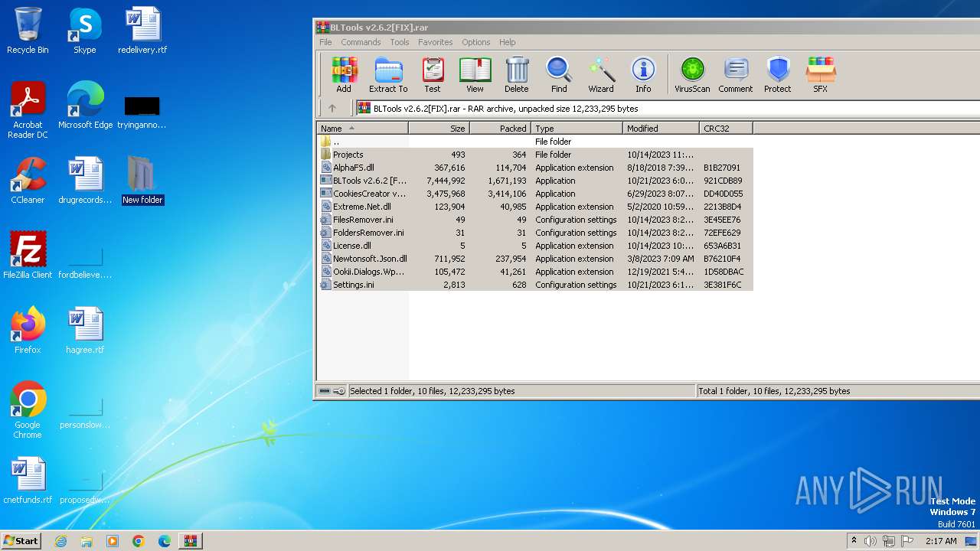The width and height of the screenshot is (980, 551).
Task: Sort by the Packed column header
Action: tap(500, 128)
